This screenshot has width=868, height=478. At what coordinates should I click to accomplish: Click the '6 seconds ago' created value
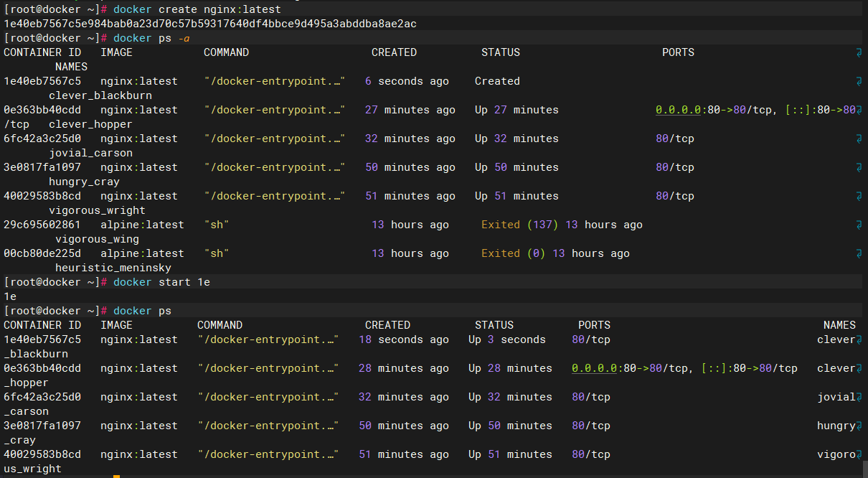407,81
